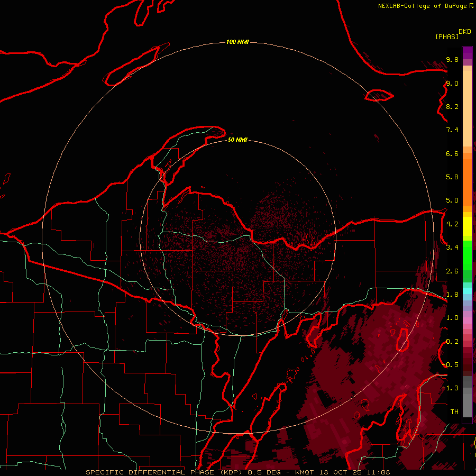Click the (KDP) abbreviation in the caption
Screen dimensions: 476x476
(231, 472)
